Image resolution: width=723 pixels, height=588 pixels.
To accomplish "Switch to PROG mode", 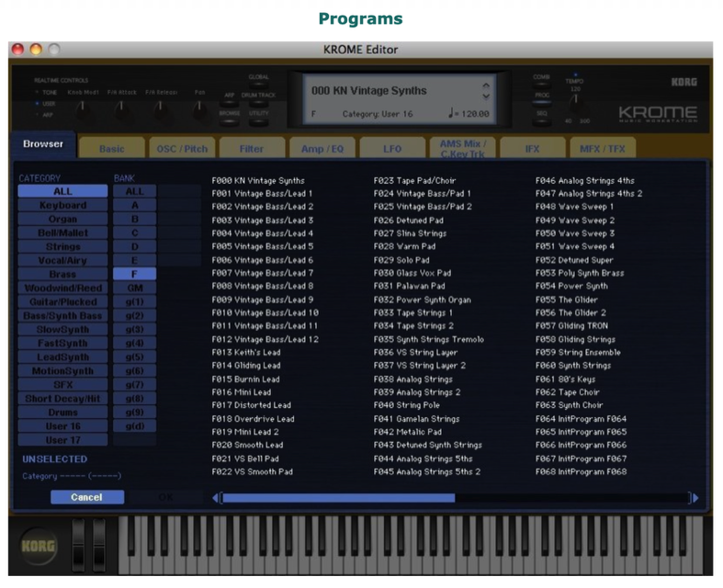I will pos(541,102).
